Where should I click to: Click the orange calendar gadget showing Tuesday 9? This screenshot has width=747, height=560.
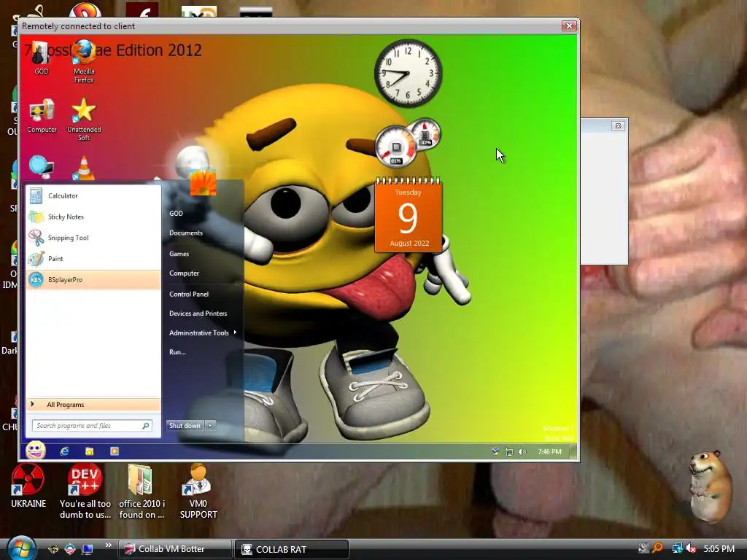pos(409,215)
